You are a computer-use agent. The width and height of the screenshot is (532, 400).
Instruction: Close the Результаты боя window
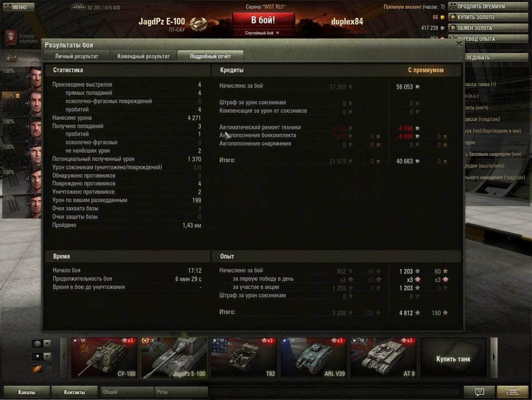click(x=459, y=44)
